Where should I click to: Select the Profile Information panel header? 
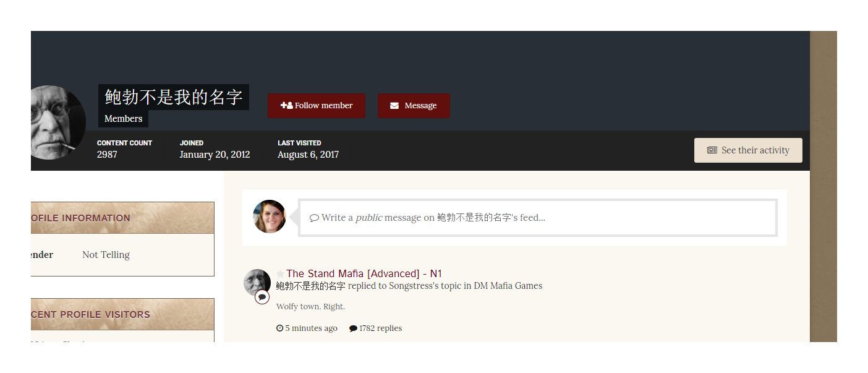(x=122, y=218)
